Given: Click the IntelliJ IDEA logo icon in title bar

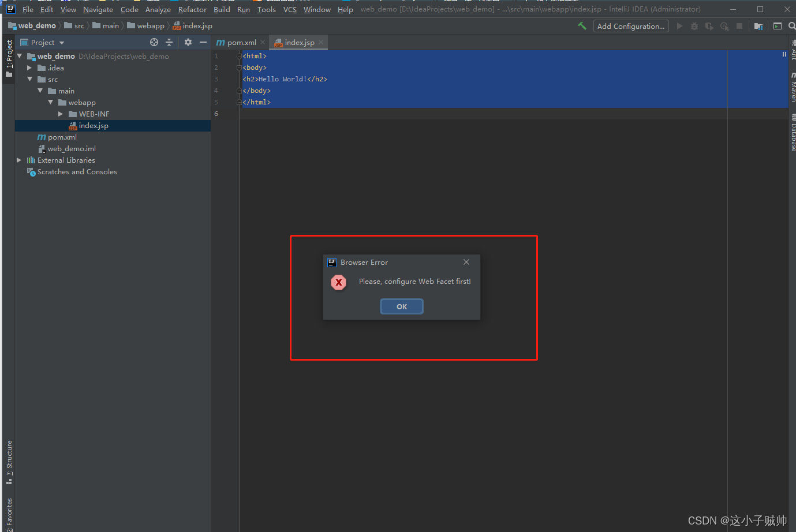Looking at the screenshot, I should coord(10,9).
